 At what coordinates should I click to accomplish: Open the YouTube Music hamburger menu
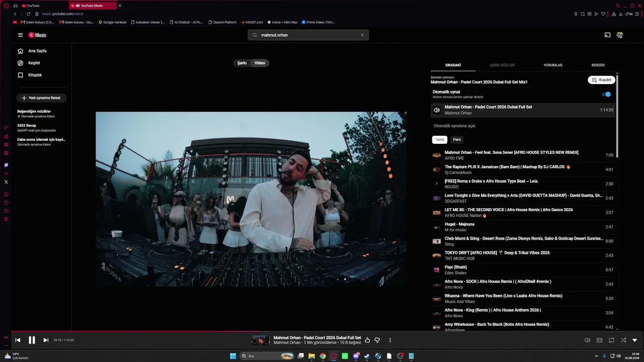pos(20,35)
